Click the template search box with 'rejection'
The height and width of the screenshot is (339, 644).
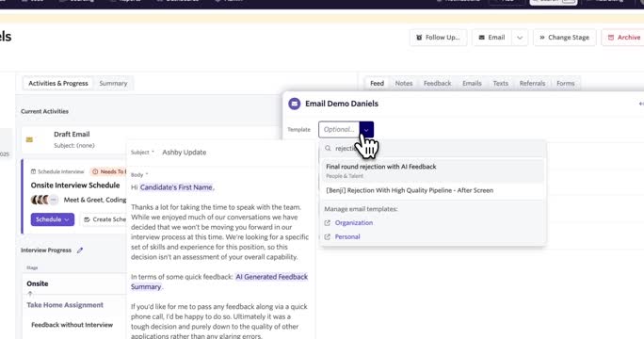click(x=433, y=149)
